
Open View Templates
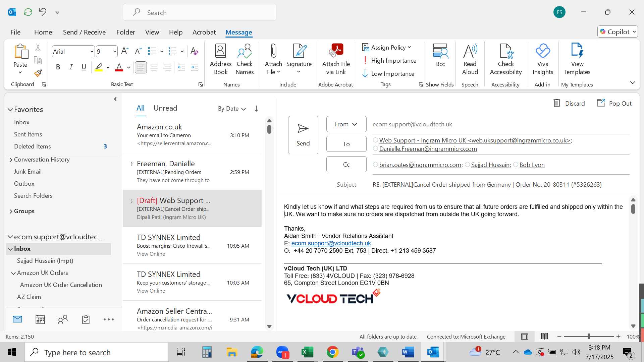click(x=577, y=60)
